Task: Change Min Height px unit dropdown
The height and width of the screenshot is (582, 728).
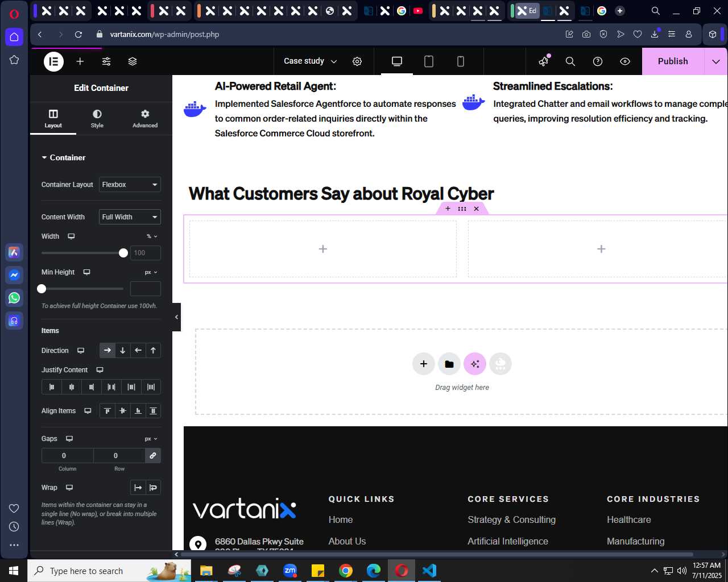Action: coord(151,272)
